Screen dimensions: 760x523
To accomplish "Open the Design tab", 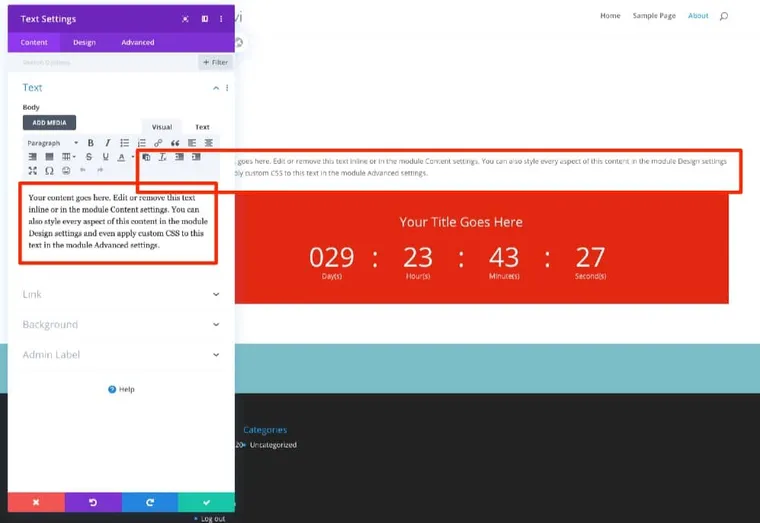I will click(84, 42).
